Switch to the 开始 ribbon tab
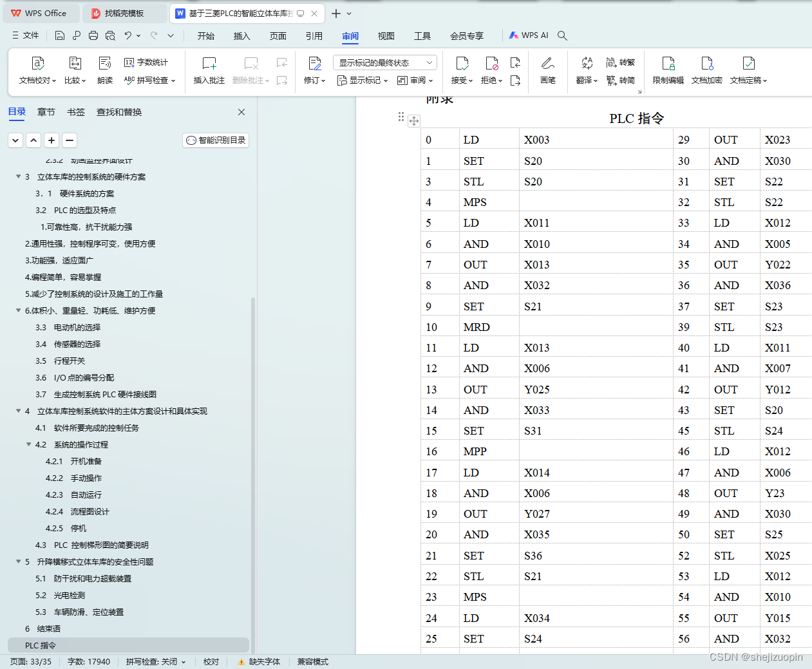The height and width of the screenshot is (669, 812). (x=206, y=36)
